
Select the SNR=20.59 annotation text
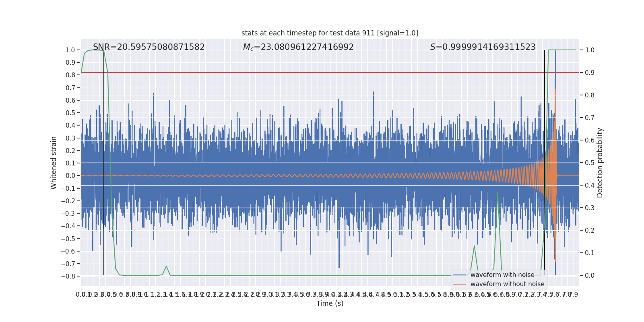click(149, 47)
